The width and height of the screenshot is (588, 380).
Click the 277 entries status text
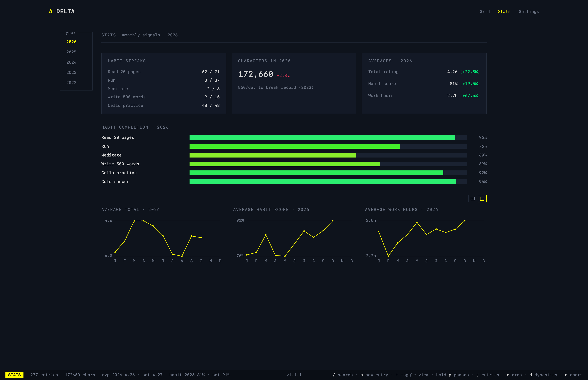44,375
